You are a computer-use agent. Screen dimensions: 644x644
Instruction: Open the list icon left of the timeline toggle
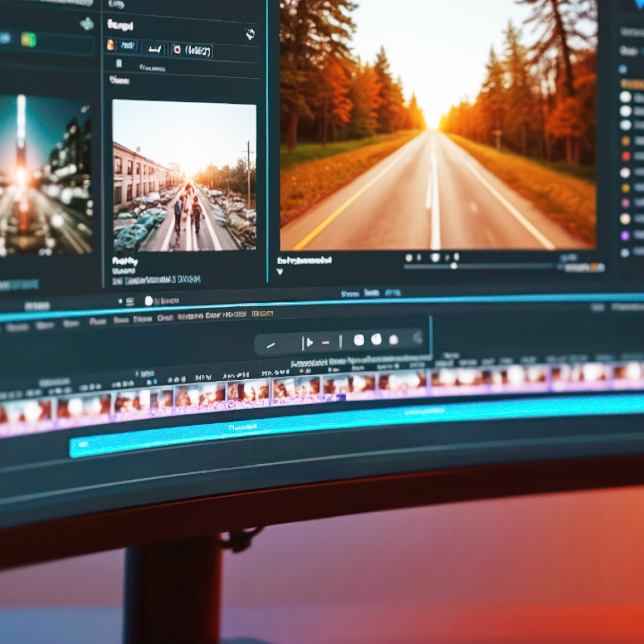coord(129,302)
